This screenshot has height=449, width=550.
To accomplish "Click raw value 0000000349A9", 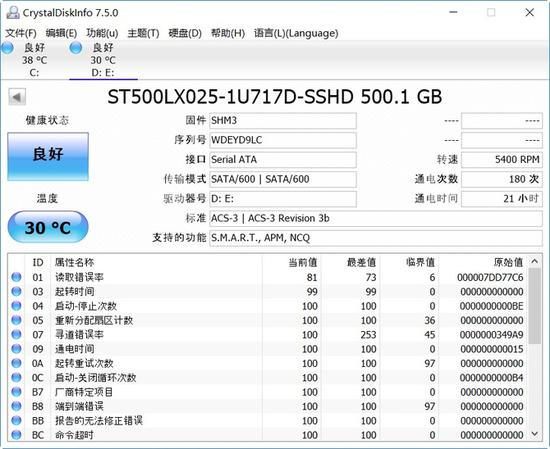I will pyautogui.click(x=491, y=335).
